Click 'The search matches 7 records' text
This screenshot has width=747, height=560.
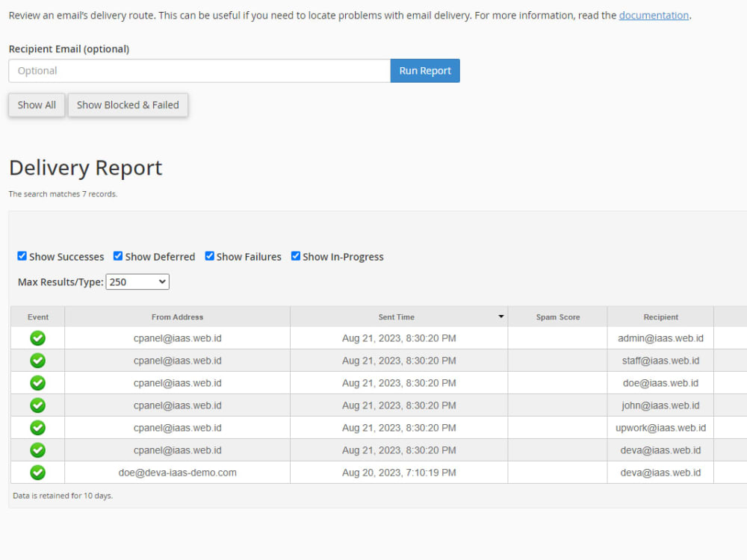63,194
